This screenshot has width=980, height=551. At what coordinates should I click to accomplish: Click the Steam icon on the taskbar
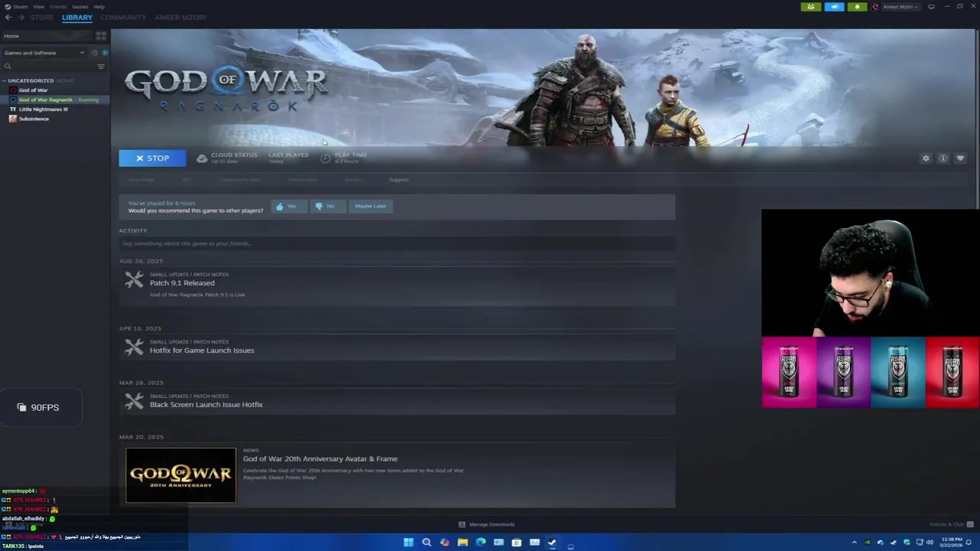coord(552,543)
